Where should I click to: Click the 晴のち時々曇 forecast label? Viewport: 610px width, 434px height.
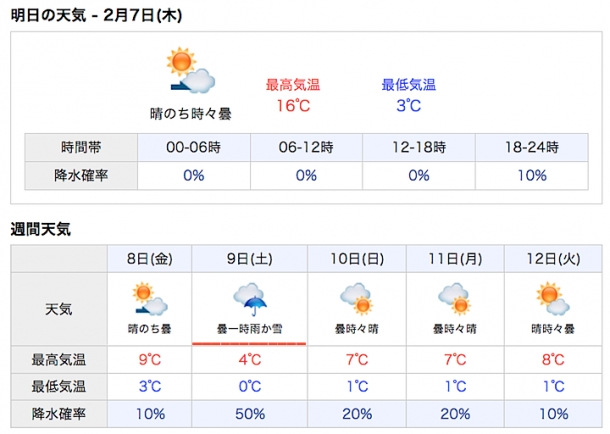click(191, 114)
